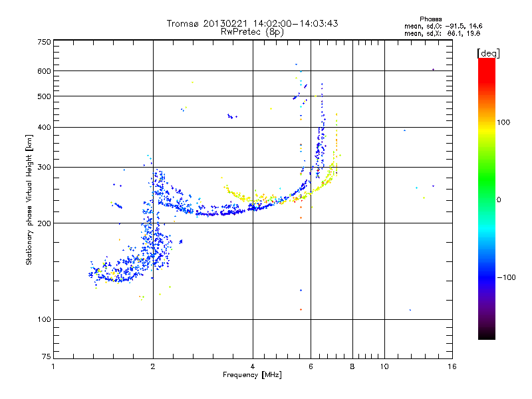Viewport: 532px width, 399px height.
Task: Click the plot title 'Tromsø 20130221 14:02:00-14:03:43'
Action: pos(252,23)
